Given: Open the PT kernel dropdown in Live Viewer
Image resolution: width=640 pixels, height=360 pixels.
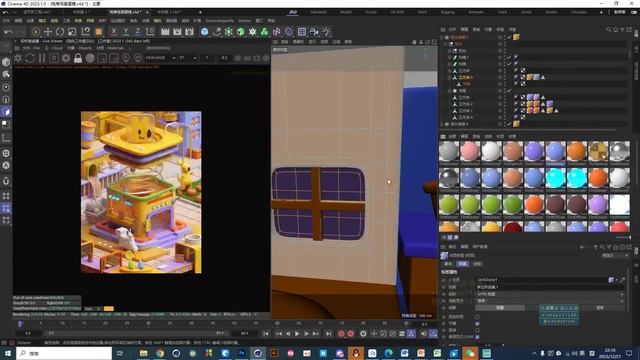Looking at the screenshot, I should click(187, 58).
